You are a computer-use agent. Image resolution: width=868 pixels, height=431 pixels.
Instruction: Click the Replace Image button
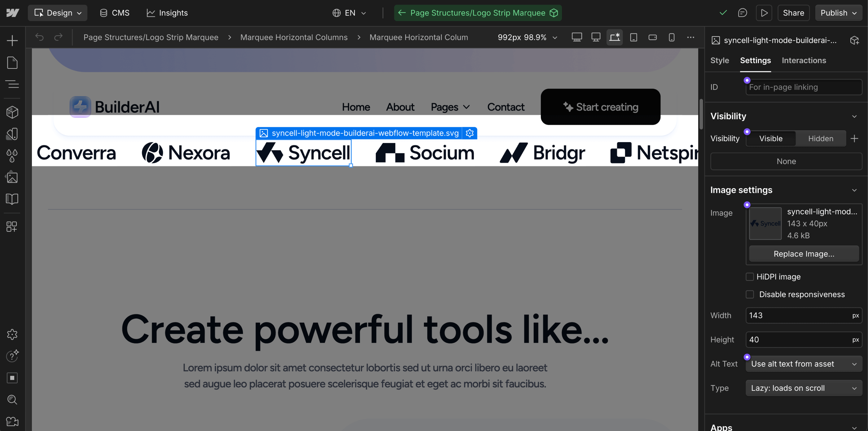coord(804,254)
